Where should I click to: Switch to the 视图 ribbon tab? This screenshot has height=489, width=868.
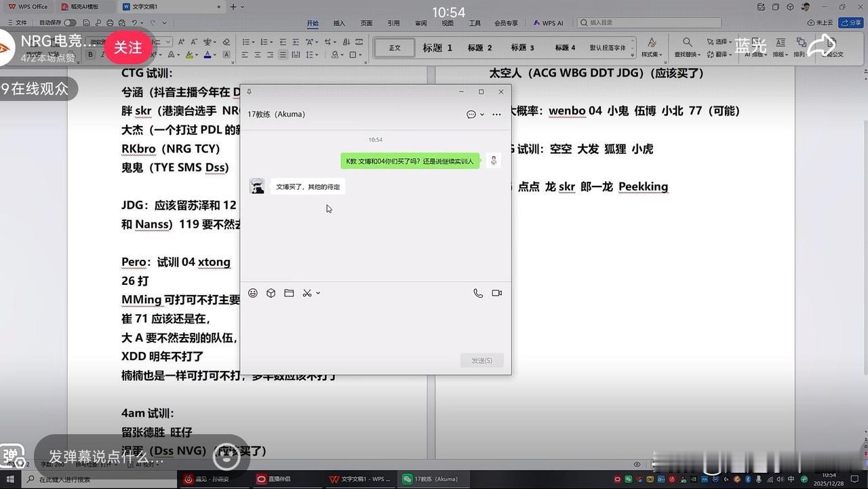pos(448,23)
